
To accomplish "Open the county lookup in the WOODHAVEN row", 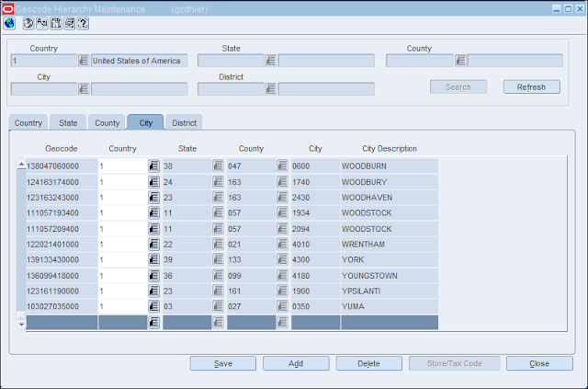I will coord(282,198).
